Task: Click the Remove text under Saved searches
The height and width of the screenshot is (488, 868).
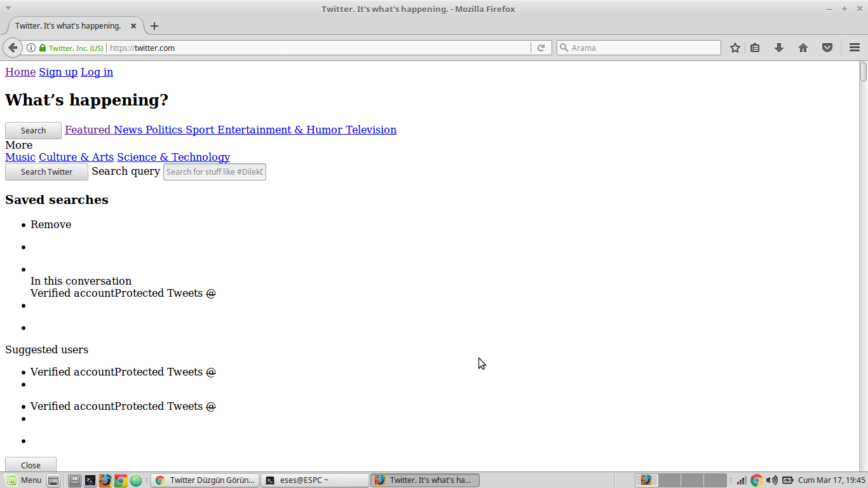Action: click(51, 224)
